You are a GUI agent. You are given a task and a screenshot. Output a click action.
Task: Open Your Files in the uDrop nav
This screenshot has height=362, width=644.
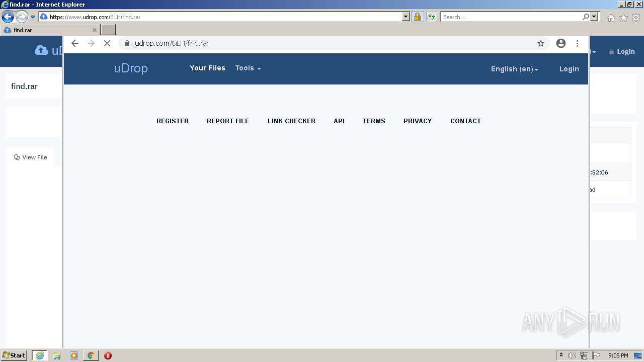(x=207, y=68)
